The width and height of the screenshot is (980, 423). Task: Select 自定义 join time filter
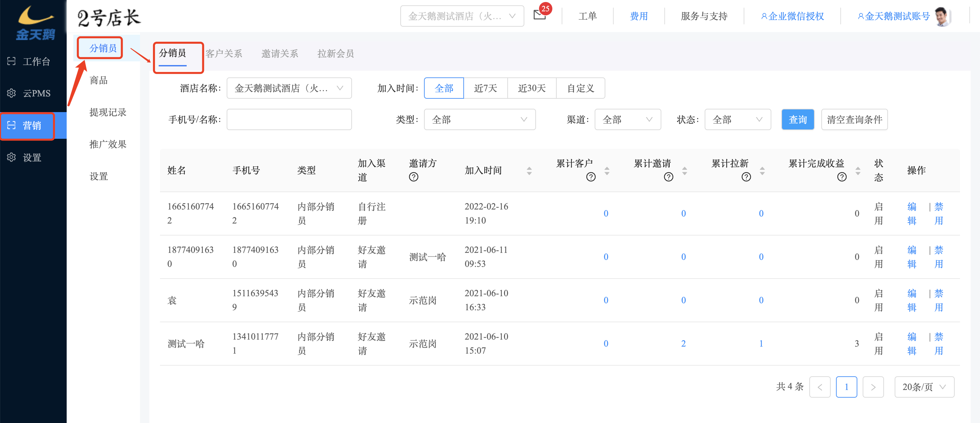click(581, 88)
